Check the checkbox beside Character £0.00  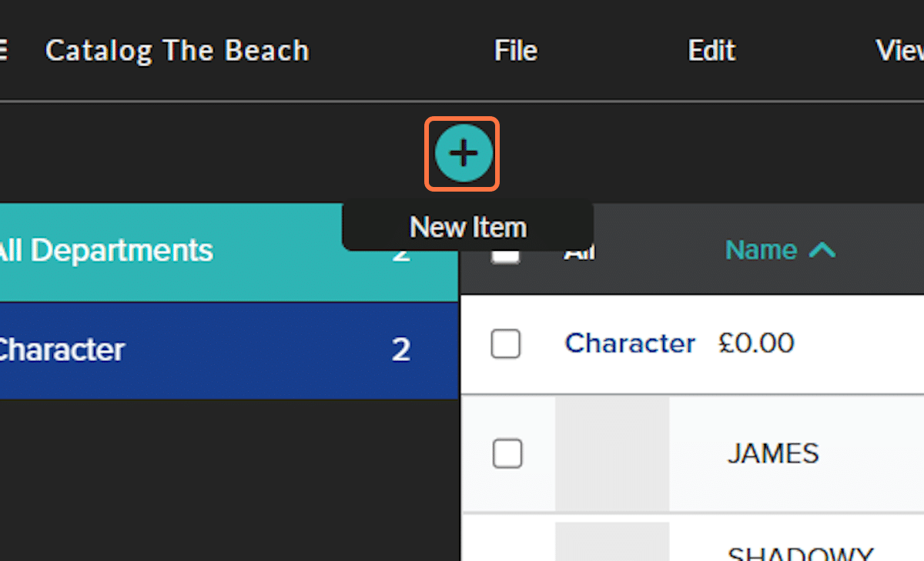(506, 345)
